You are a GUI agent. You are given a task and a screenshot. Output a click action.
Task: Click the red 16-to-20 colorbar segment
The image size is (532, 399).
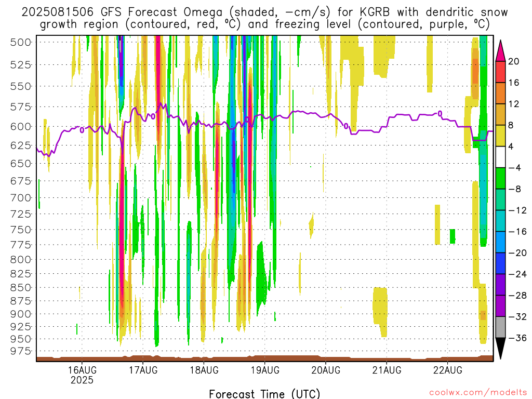pos(500,72)
